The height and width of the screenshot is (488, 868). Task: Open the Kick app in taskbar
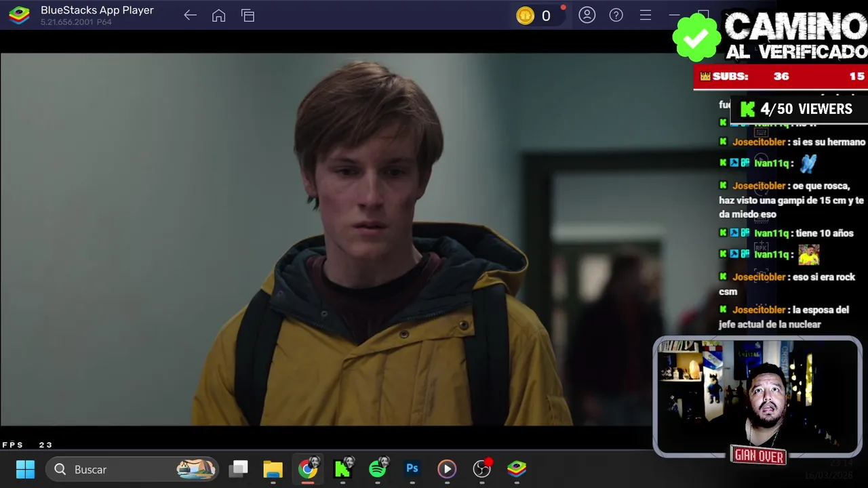343,468
